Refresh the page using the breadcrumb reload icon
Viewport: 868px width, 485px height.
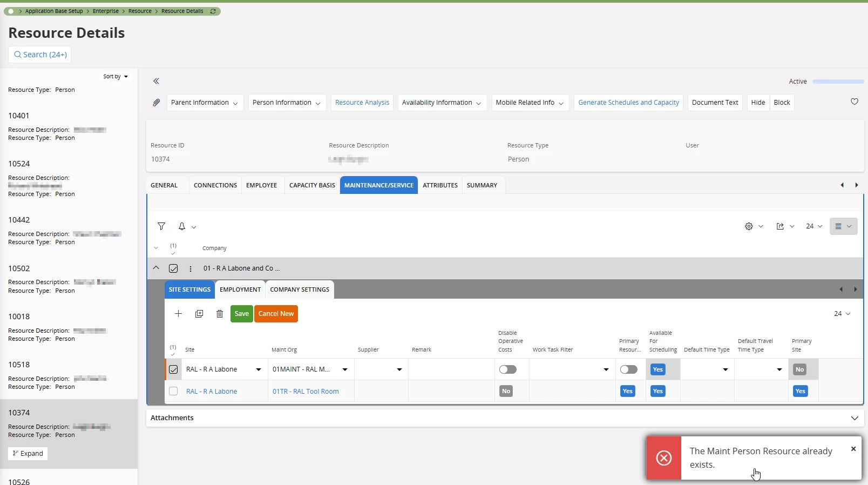click(213, 11)
